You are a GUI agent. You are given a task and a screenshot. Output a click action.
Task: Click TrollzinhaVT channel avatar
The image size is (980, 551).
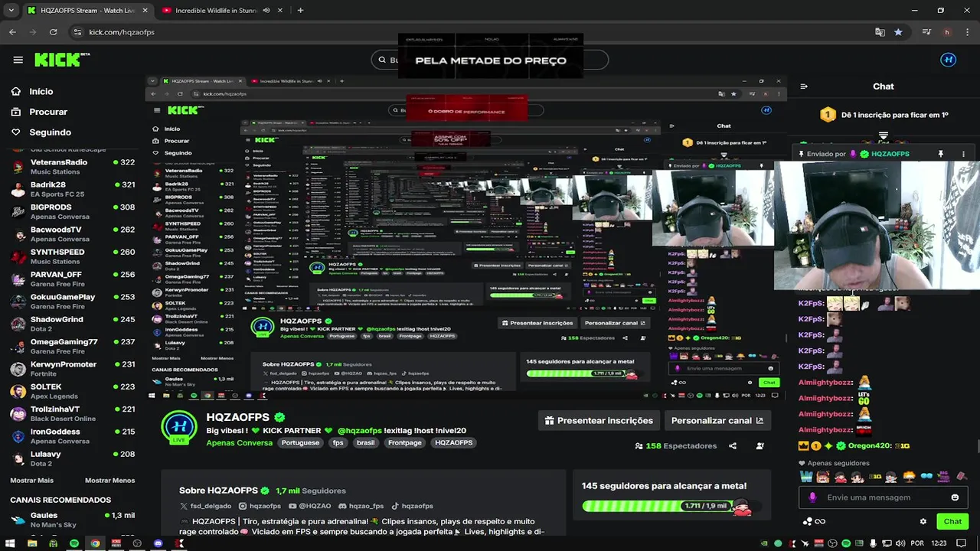pyautogui.click(x=18, y=413)
